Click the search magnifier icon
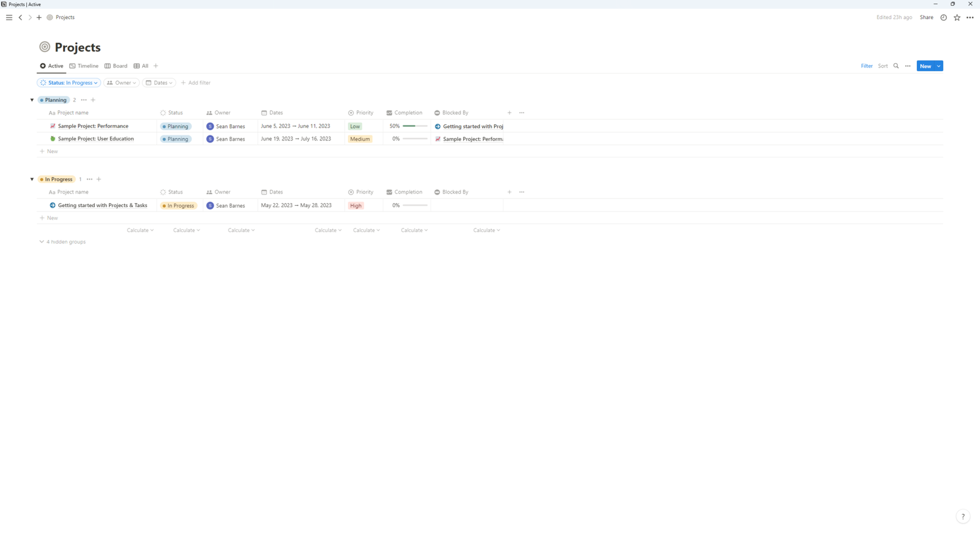The height and width of the screenshot is (533, 980). pos(895,66)
